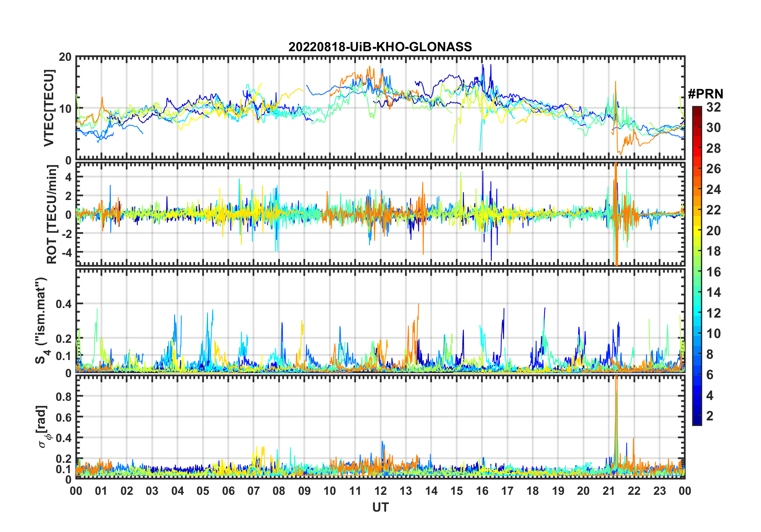Click colorbar tick label 6
Screen dimensions: 761x532
pyautogui.click(x=710, y=375)
